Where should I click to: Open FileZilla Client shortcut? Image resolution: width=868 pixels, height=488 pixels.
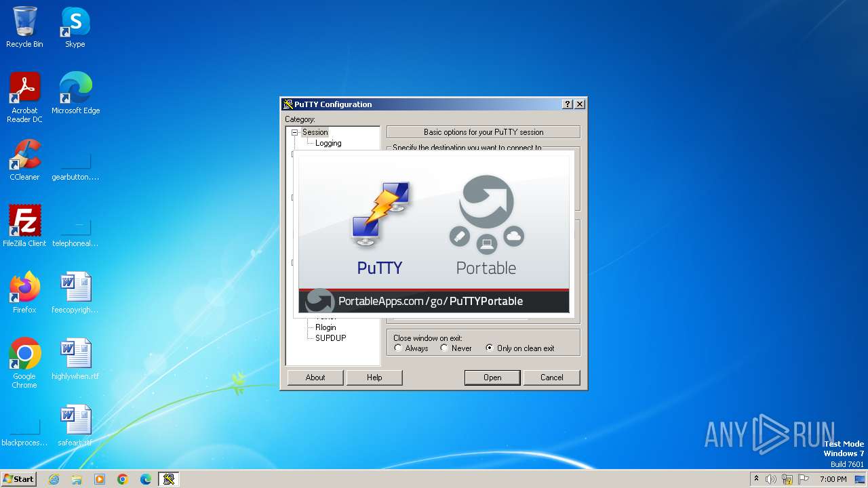24,226
